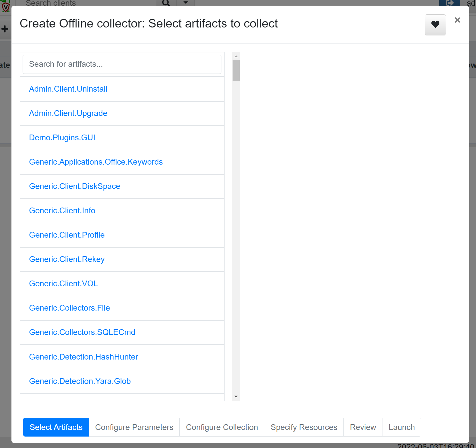Click the artifact list scrollbar thumb
This screenshot has width=476, height=448.
236,70
